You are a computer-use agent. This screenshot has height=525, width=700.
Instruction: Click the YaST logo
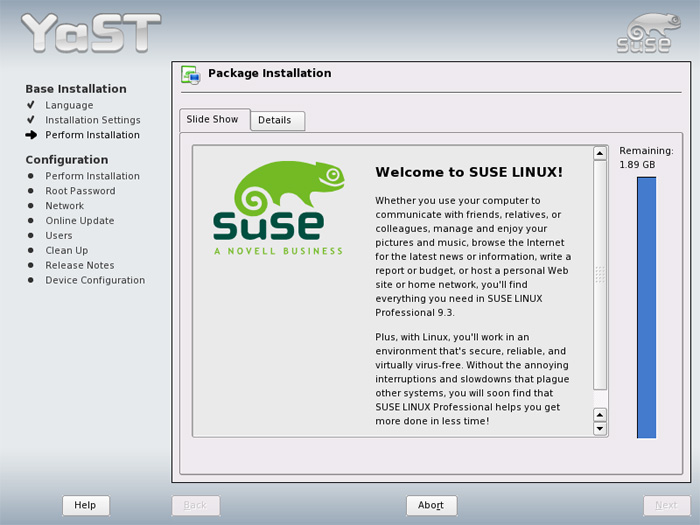coord(92,32)
